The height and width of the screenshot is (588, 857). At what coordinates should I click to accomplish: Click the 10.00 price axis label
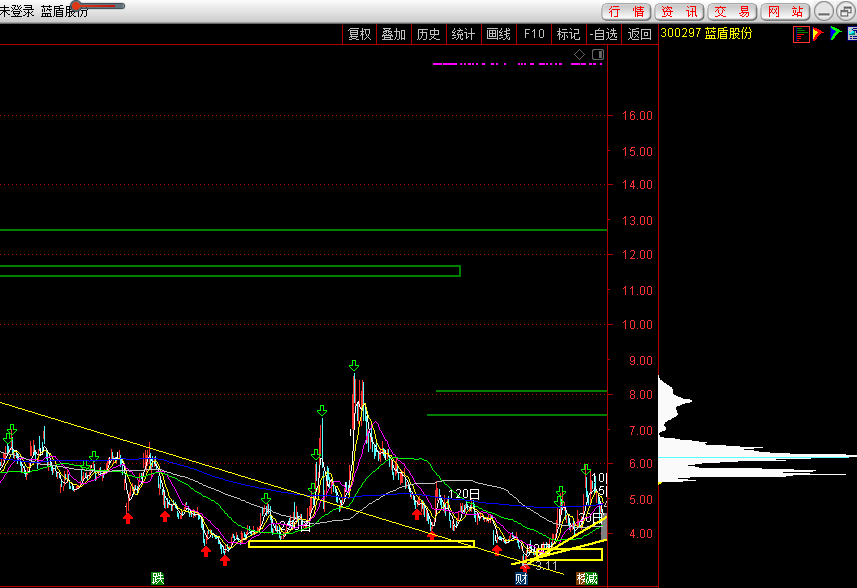pyautogui.click(x=637, y=325)
